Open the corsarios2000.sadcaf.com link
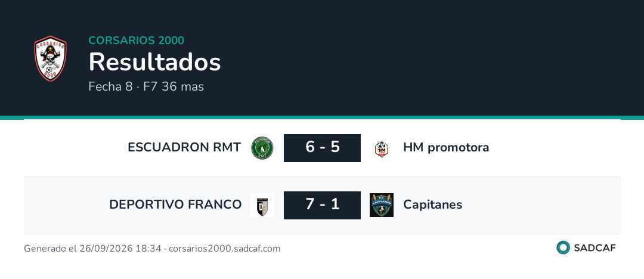Screen dimensions: 644x279 [x=225, y=248]
